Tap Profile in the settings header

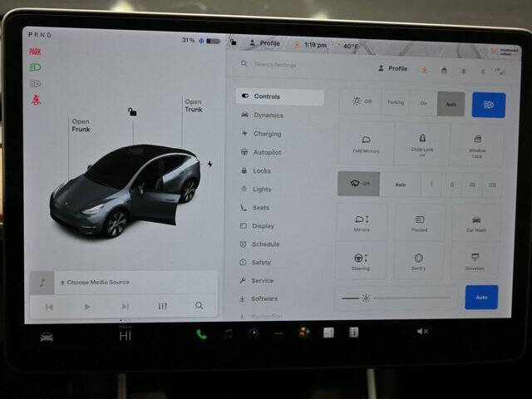(x=393, y=68)
